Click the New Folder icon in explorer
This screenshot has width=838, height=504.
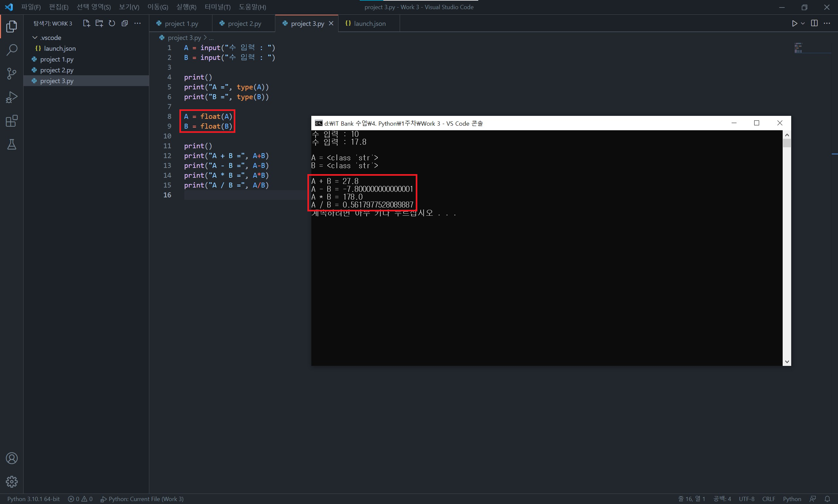coord(99,23)
